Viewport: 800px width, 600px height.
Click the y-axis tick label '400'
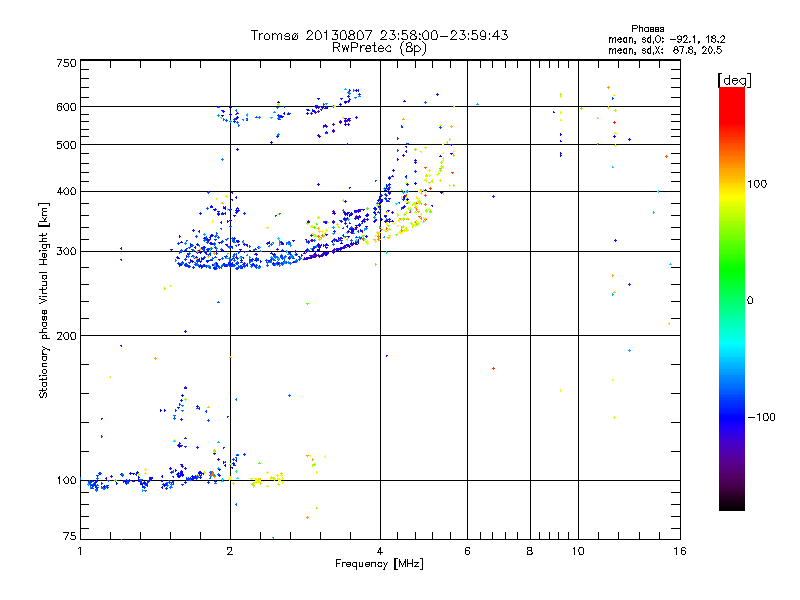coord(66,191)
